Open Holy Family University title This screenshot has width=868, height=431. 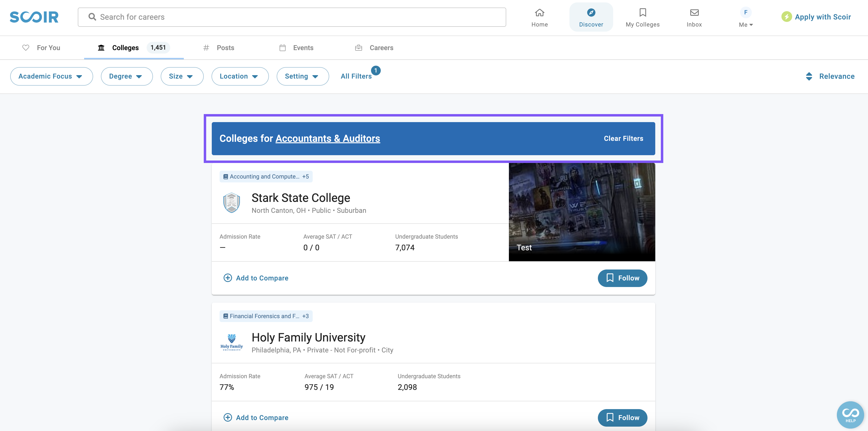(308, 337)
